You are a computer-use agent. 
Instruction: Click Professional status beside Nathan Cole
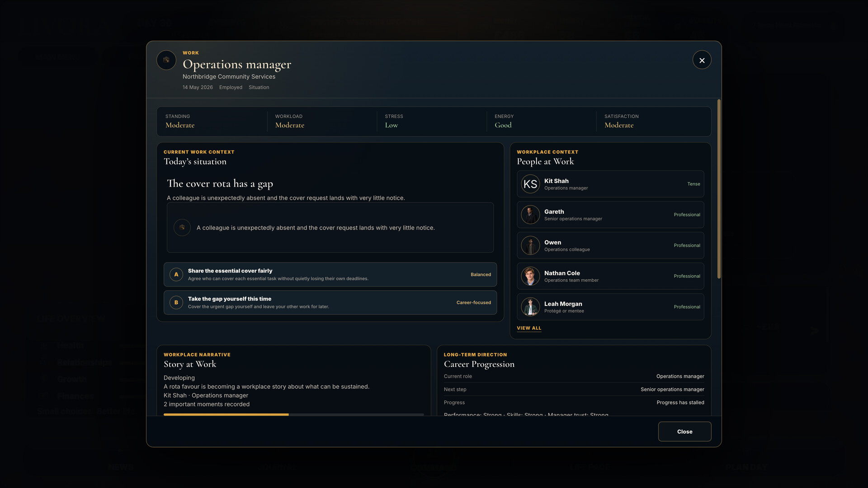(x=687, y=276)
